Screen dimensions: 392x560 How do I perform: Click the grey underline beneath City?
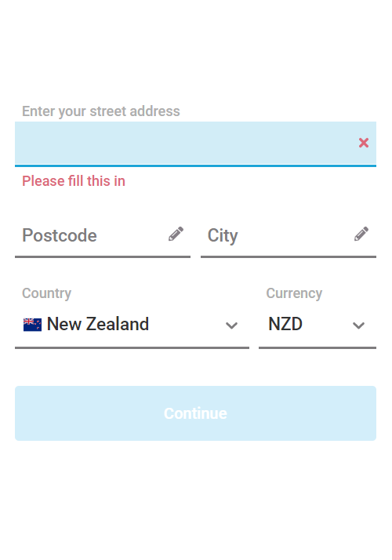[x=289, y=256]
